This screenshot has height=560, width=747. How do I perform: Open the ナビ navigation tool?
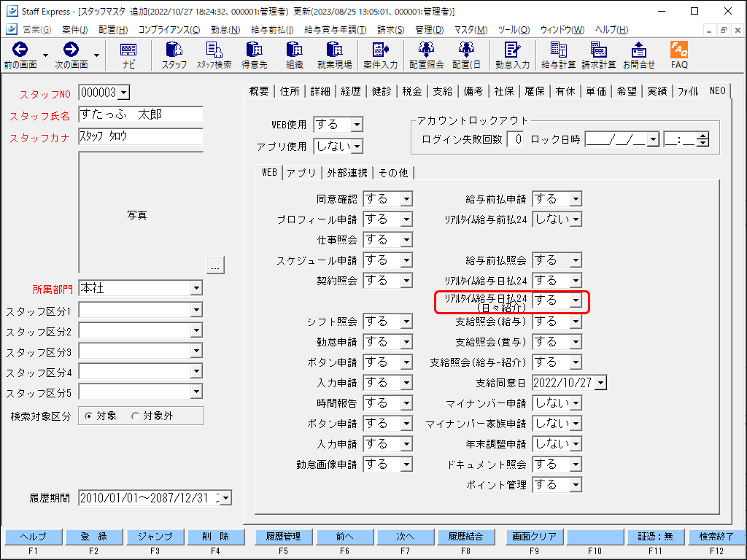click(128, 54)
